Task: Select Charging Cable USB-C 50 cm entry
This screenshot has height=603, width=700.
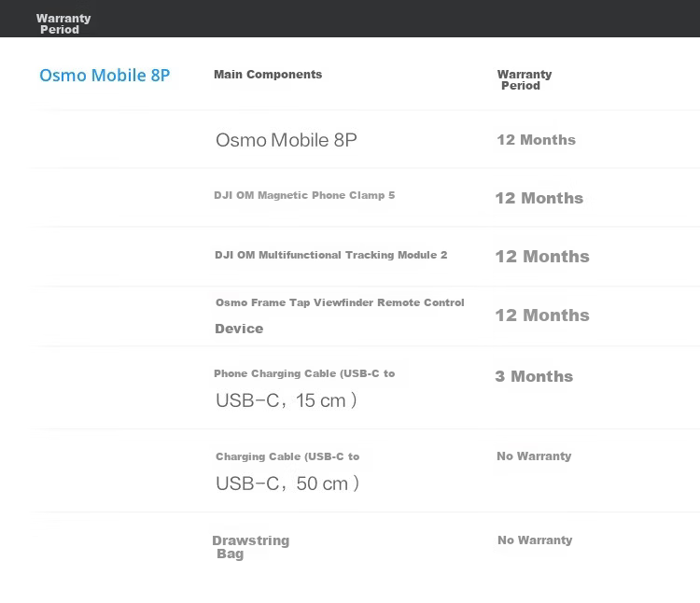Action: click(x=287, y=471)
